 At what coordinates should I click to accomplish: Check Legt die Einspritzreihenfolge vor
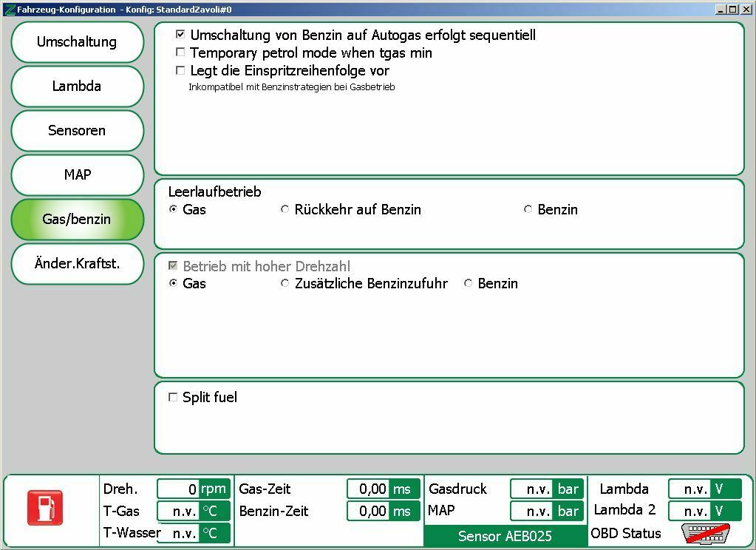coord(180,71)
